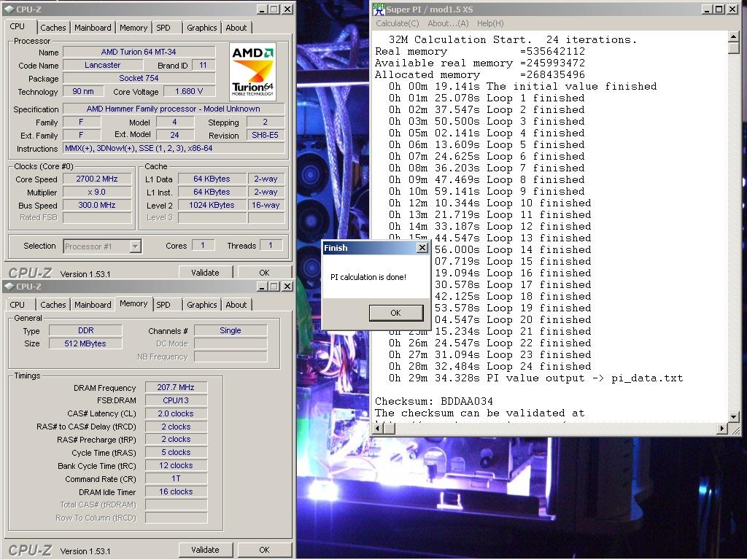The height and width of the screenshot is (560, 747).
Task: Click the Super PI horizontal scrollbar left arrow
Action: tap(378, 428)
